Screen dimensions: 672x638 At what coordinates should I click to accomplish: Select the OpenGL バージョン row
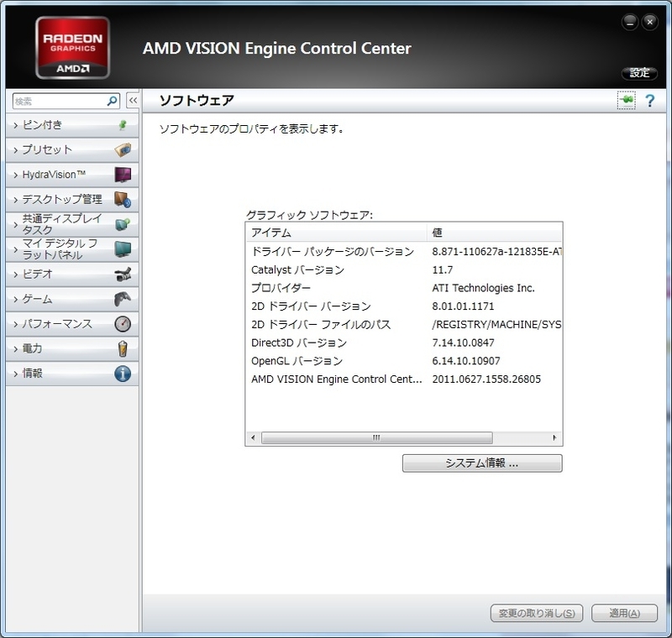tap(404, 361)
